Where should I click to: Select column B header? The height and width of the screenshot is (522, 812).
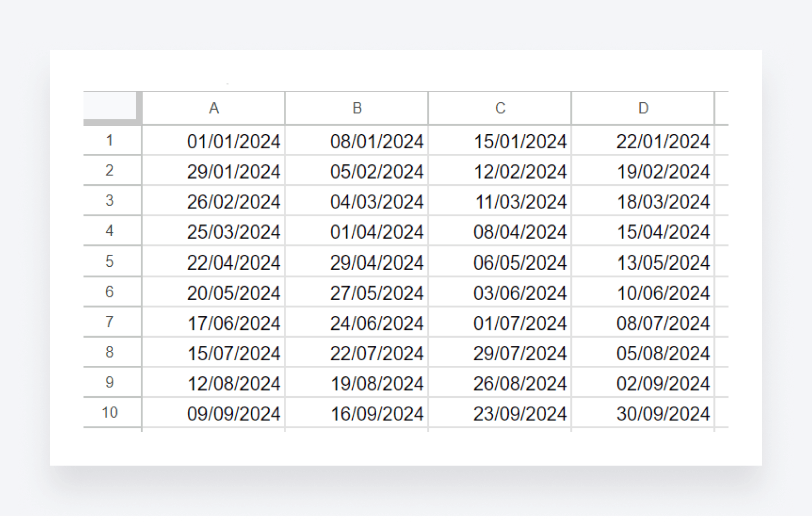(x=356, y=108)
